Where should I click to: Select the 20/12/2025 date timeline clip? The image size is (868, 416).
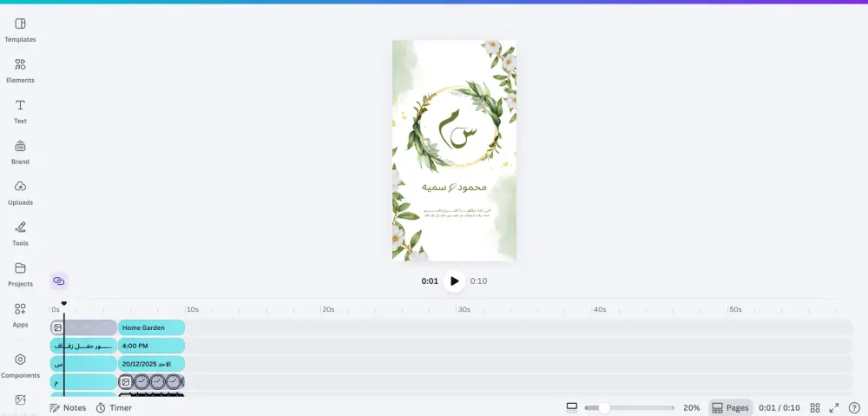pos(151,364)
